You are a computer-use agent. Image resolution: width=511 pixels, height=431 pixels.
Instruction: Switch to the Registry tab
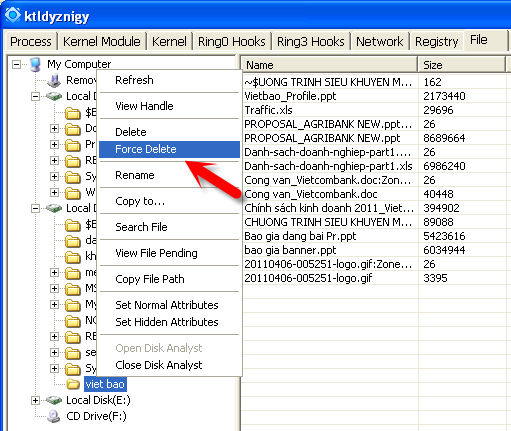(436, 41)
